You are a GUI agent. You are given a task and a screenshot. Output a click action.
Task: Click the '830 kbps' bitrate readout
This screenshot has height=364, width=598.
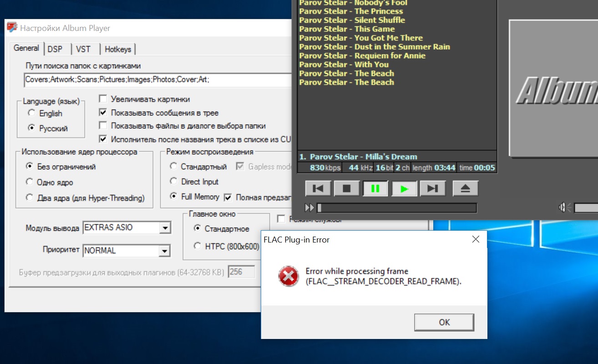click(325, 168)
